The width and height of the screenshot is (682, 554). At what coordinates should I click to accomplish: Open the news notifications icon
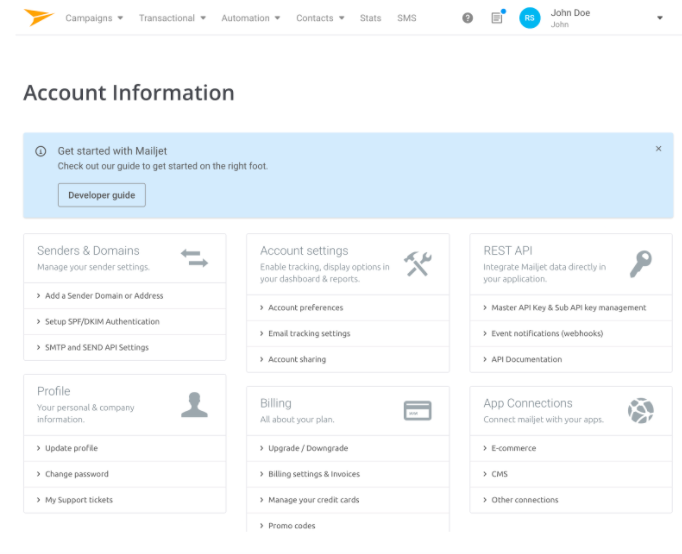click(497, 18)
